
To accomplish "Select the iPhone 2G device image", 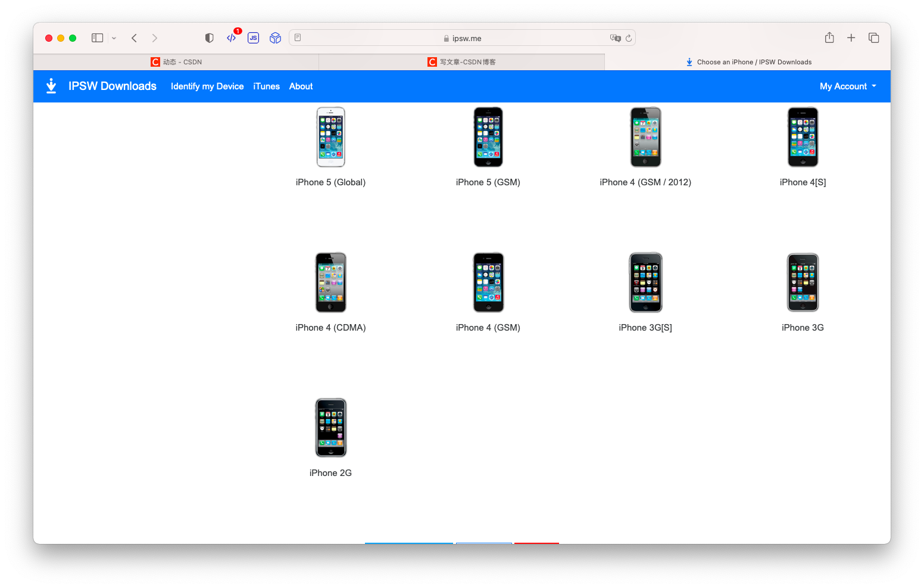I will 331,428.
